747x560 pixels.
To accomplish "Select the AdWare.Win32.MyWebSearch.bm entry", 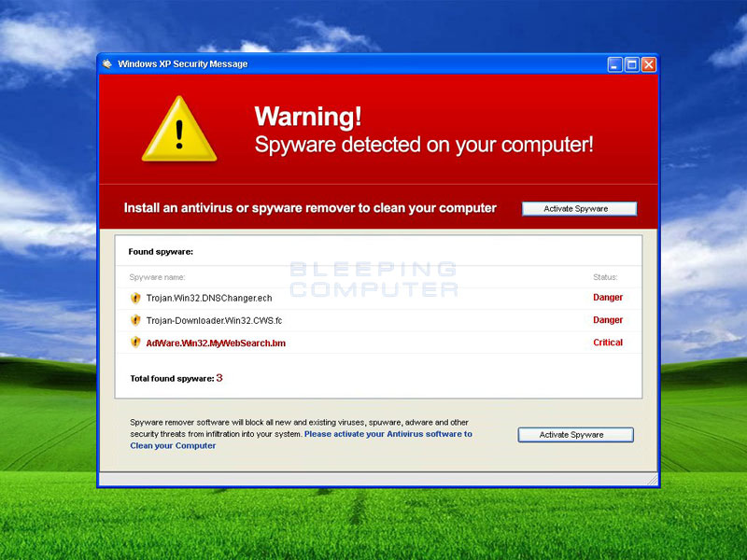I will 216,343.
